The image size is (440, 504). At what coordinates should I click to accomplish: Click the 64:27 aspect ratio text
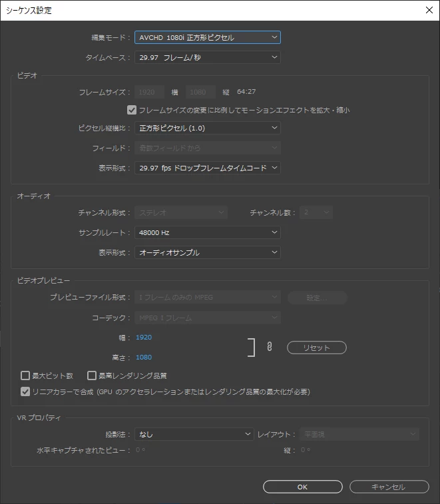246,92
